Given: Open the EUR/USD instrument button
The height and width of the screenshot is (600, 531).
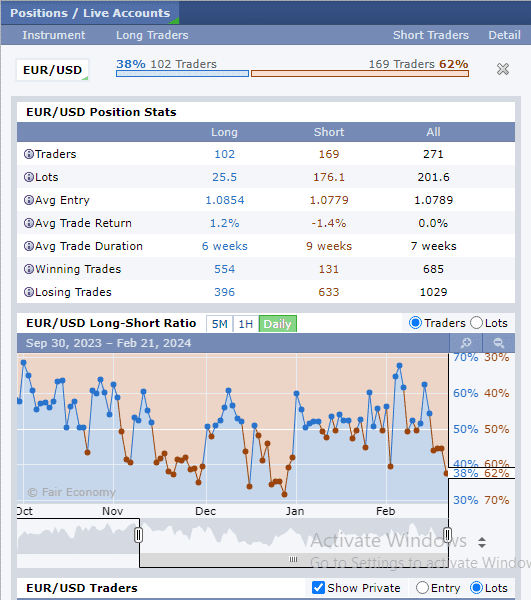Looking at the screenshot, I should pos(52,70).
